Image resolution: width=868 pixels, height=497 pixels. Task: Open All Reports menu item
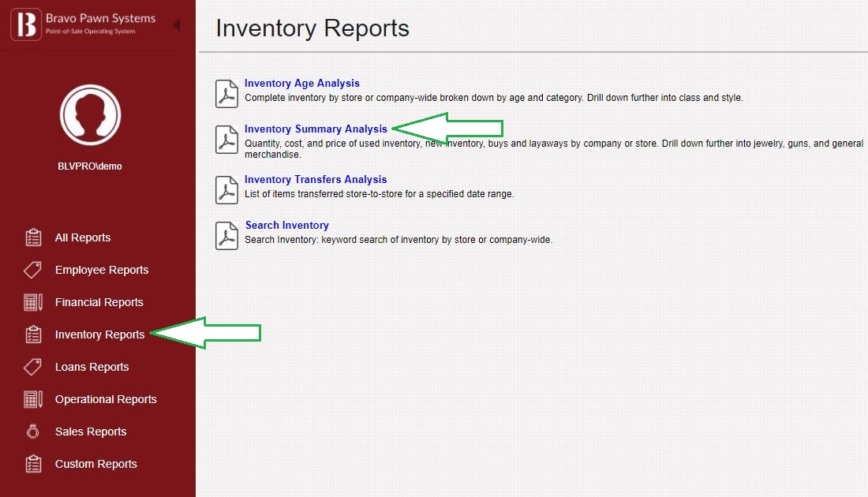point(83,237)
